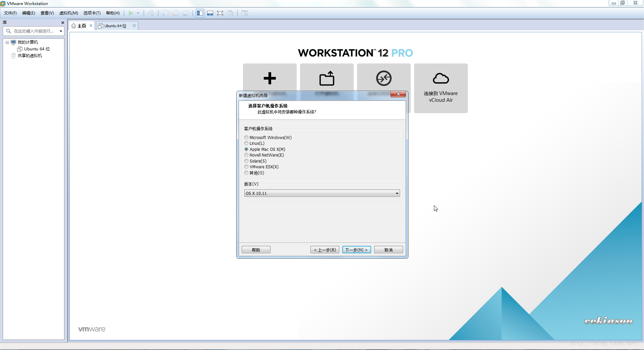Click the full screen mode icon
644x350 pixels.
click(220, 13)
